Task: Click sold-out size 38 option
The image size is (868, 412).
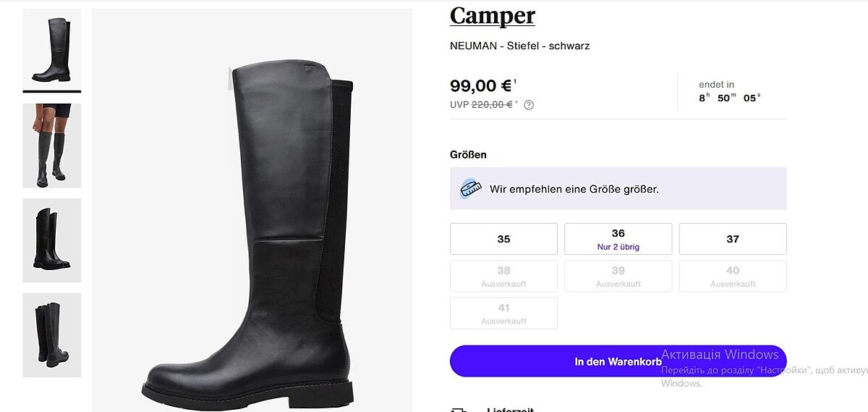Action: click(x=503, y=276)
